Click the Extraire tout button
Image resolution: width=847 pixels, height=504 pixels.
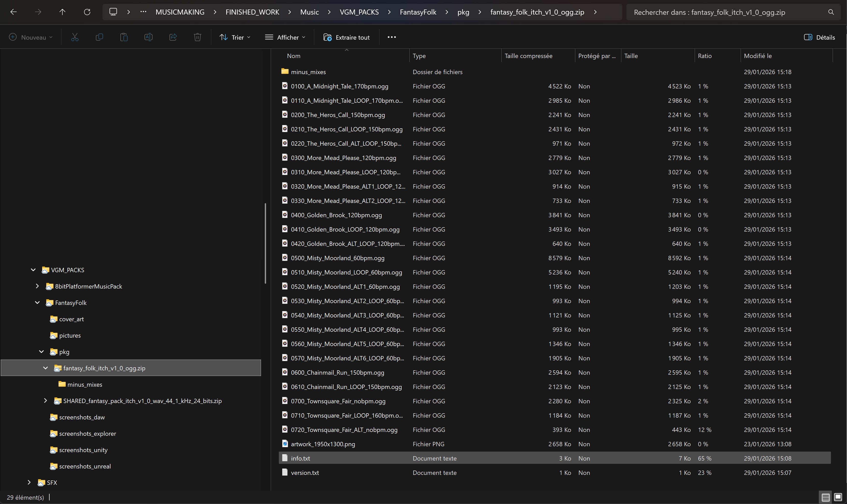(x=346, y=37)
